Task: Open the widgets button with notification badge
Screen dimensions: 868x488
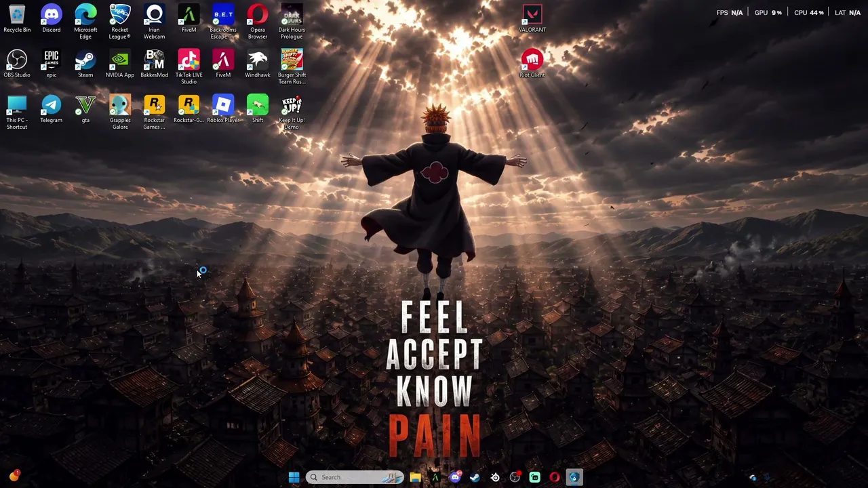Action: pos(14,476)
